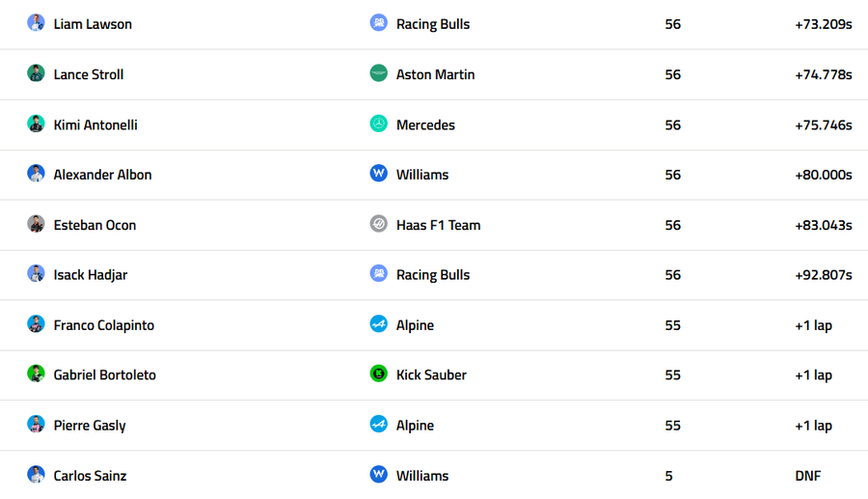Open Franco Colapinto's Alpine team name link
Image resolution: width=868 pixels, height=499 pixels.
[416, 325]
